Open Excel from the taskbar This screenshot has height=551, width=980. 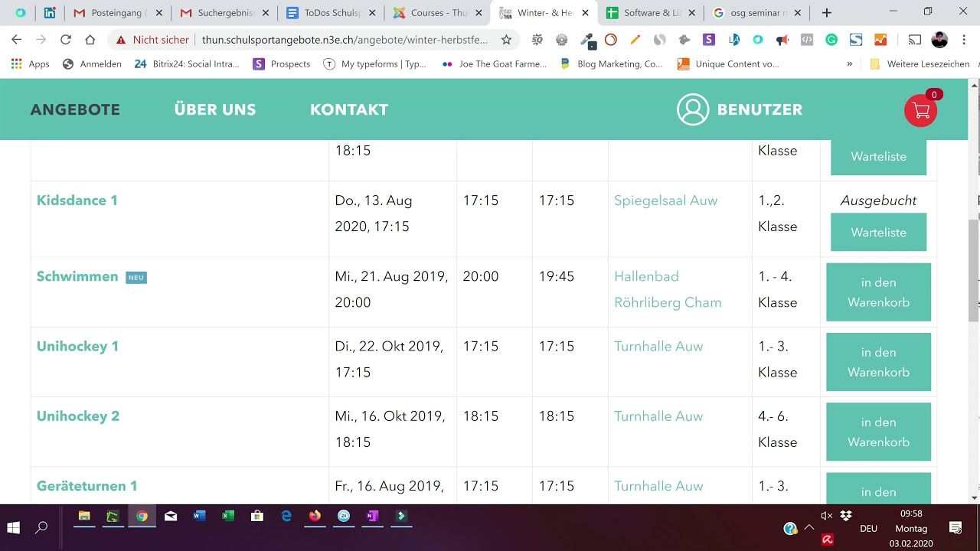click(x=228, y=517)
